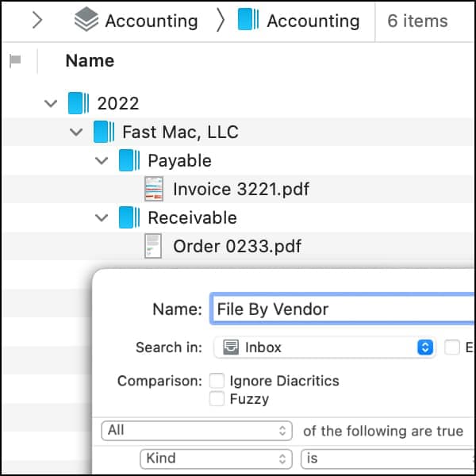Click the first Accounting database label in path bar
Image resolution: width=476 pixels, height=476 pixels.
(x=152, y=21)
